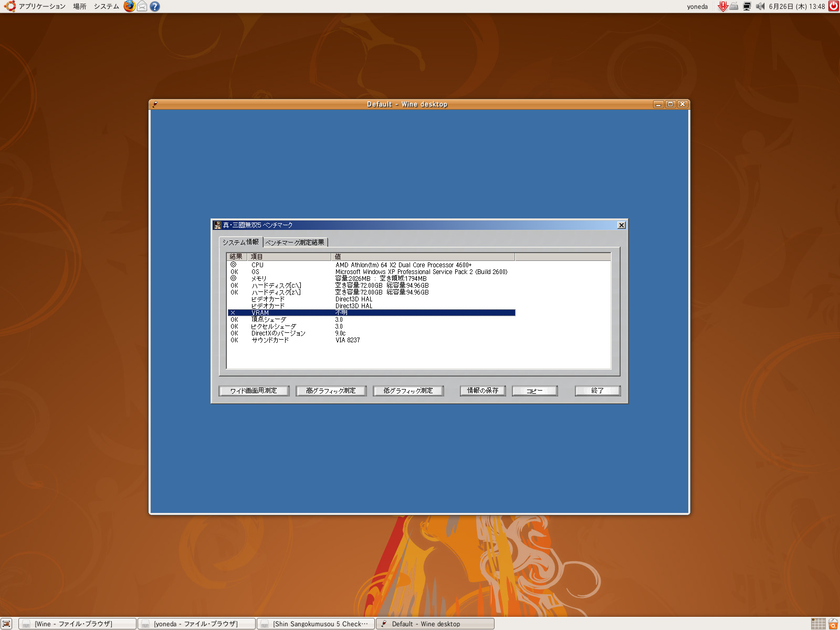Start 高グラフィック測定 benchmark
Screen dimensions: 840x630
(x=331, y=391)
